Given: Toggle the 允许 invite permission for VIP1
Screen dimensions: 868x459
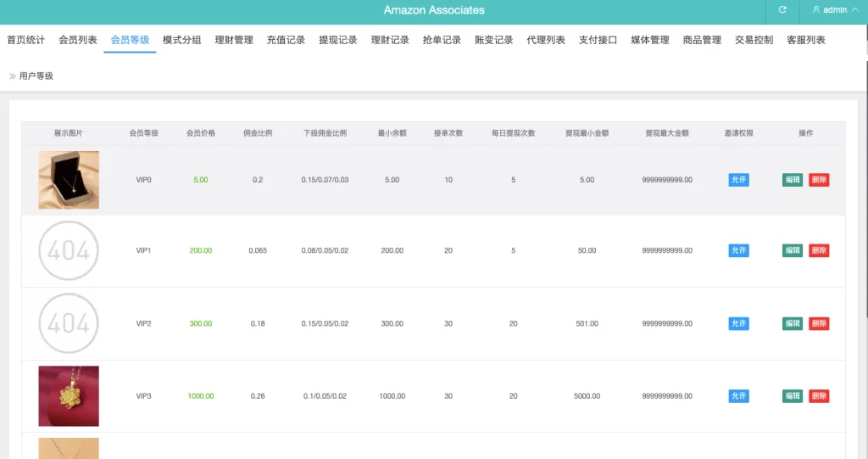Looking at the screenshot, I should (x=738, y=251).
